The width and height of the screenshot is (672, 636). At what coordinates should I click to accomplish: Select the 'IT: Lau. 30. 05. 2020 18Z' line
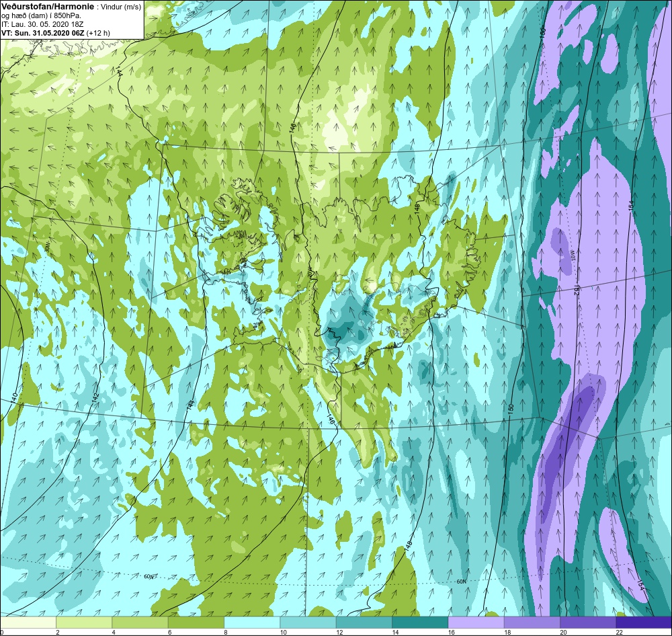(x=42, y=24)
